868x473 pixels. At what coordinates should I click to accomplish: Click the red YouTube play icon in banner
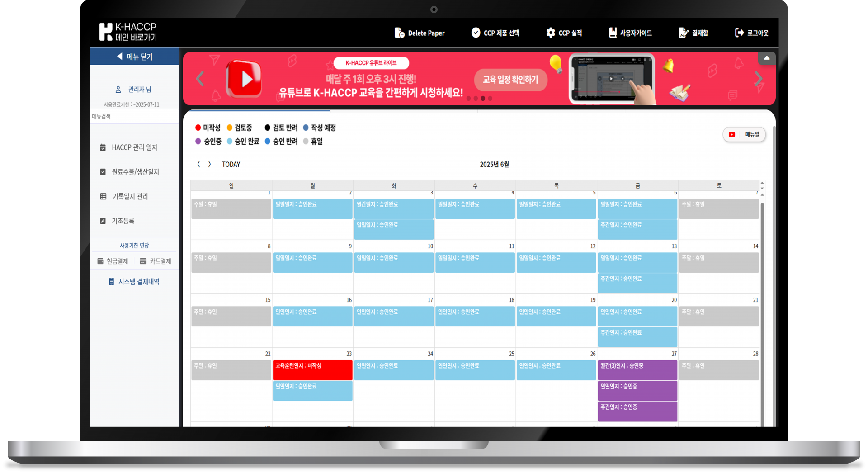click(x=244, y=79)
